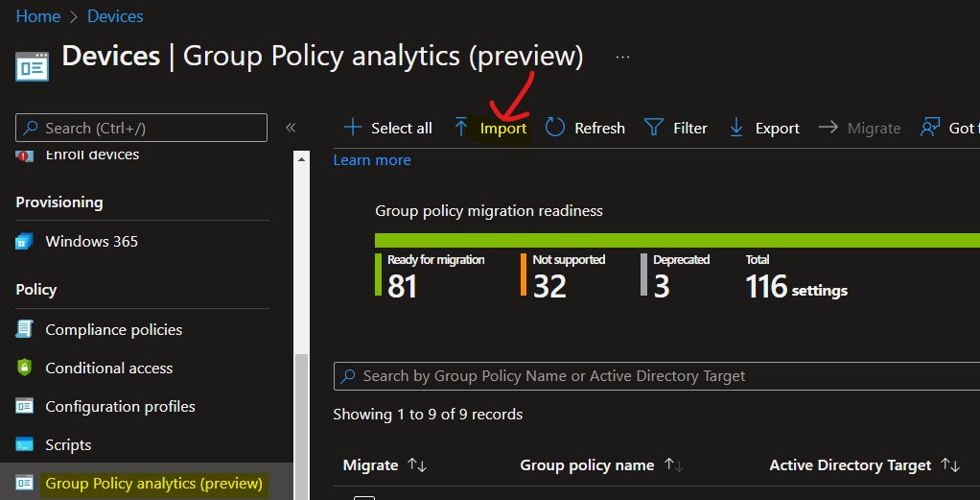Click the Not supported count 32
This screenshot has width=980, height=500.
point(550,287)
